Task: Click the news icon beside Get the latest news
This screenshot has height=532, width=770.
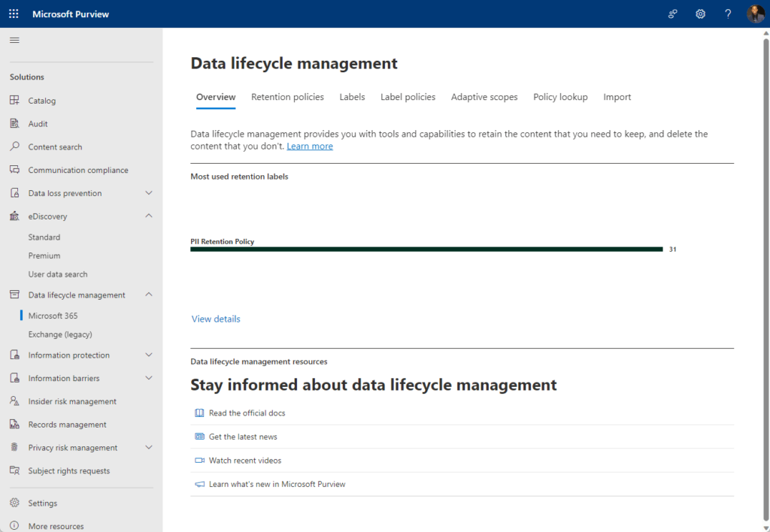Action: pos(199,437)
